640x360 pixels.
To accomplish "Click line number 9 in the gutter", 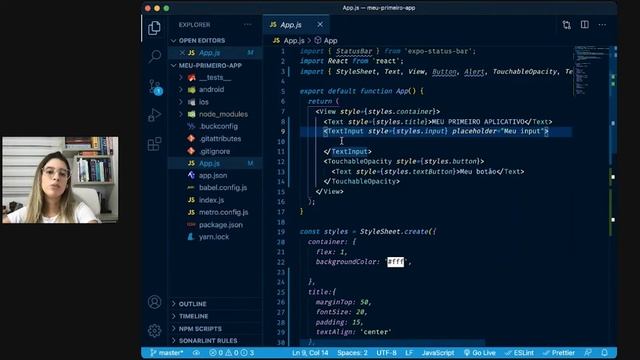I will (x=283, y=131).
